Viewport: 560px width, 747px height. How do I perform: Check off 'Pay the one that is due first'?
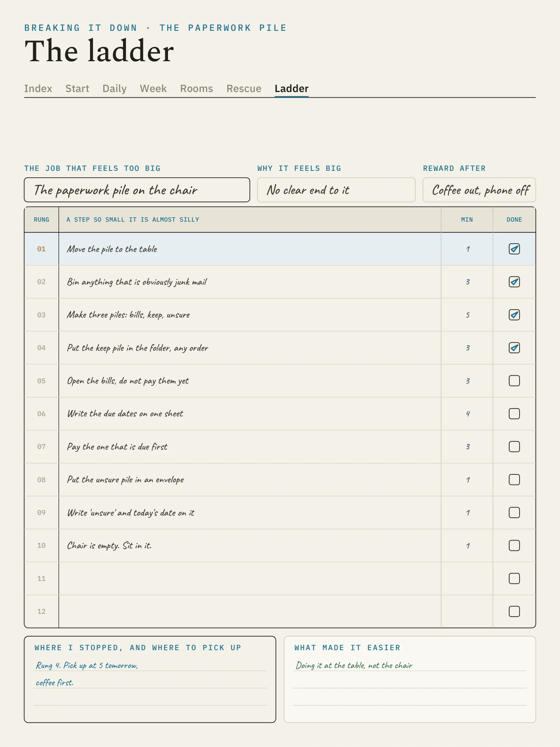point(514,447)
